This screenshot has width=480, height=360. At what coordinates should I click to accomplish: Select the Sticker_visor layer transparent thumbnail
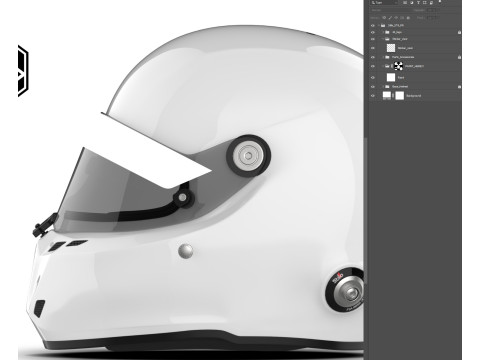(391, 48)
